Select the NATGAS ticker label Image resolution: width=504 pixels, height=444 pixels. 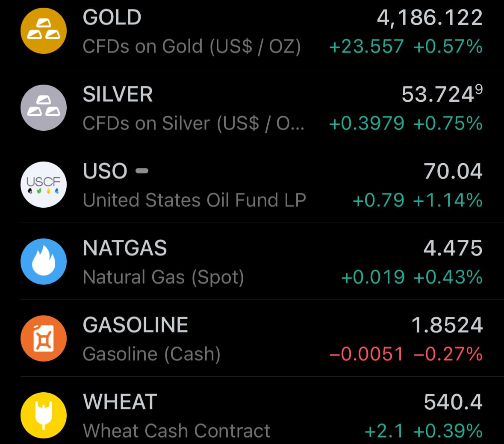(125, 248)
